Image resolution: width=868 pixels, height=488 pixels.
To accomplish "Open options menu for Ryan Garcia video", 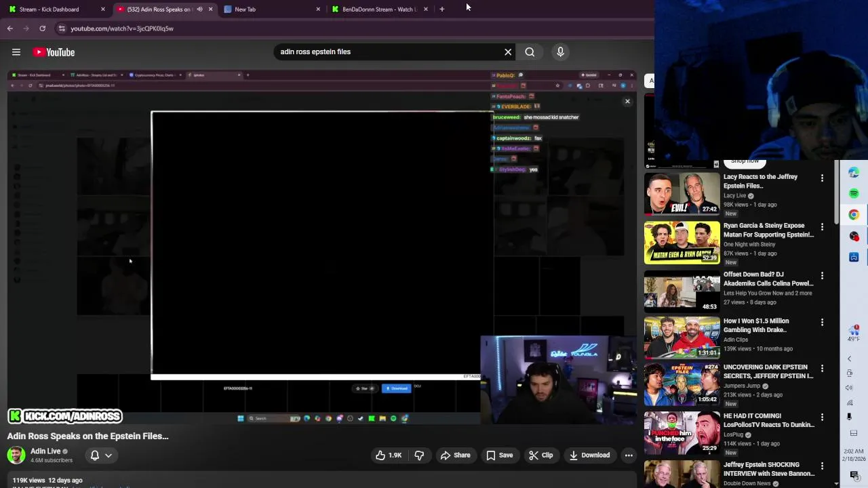I will coord(822,227).
